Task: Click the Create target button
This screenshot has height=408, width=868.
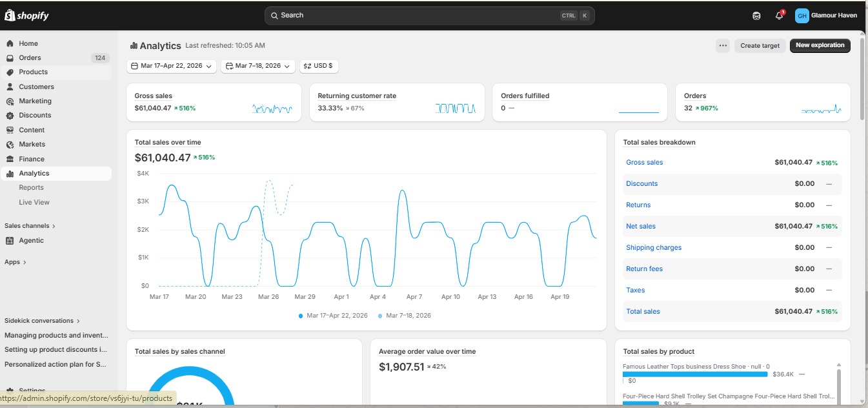Action: tap(760, 46)
